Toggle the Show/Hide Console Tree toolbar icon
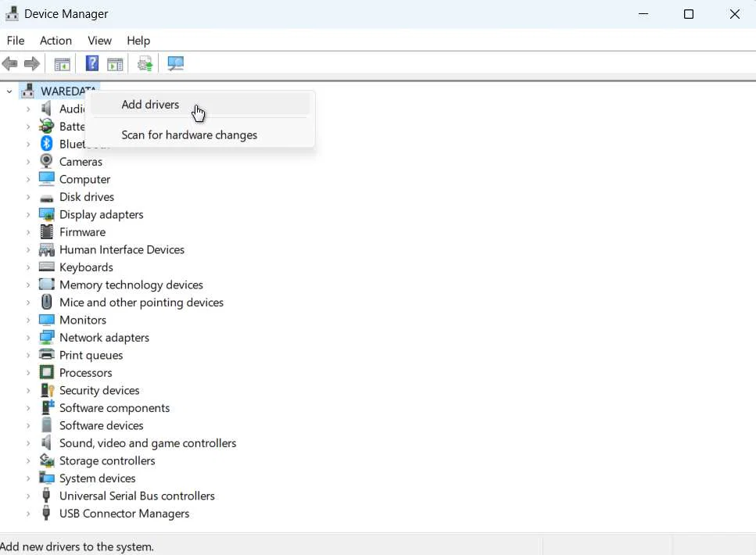The width and height of the screenshot is (756, 555). tap(62, 63)
